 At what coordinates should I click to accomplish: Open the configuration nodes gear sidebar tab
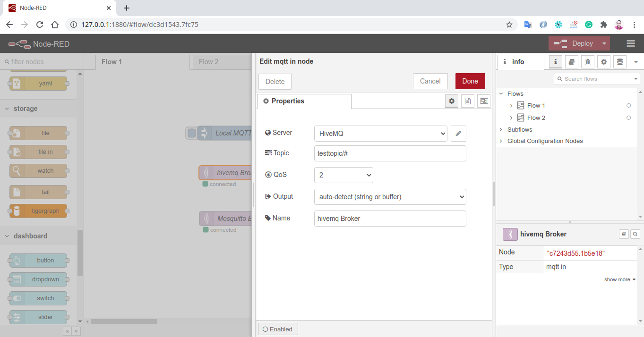[604, 62]
